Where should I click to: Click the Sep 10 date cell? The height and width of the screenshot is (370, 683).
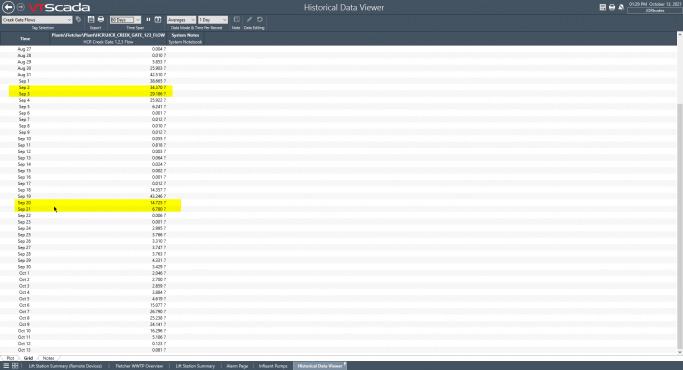click(24, 139)
